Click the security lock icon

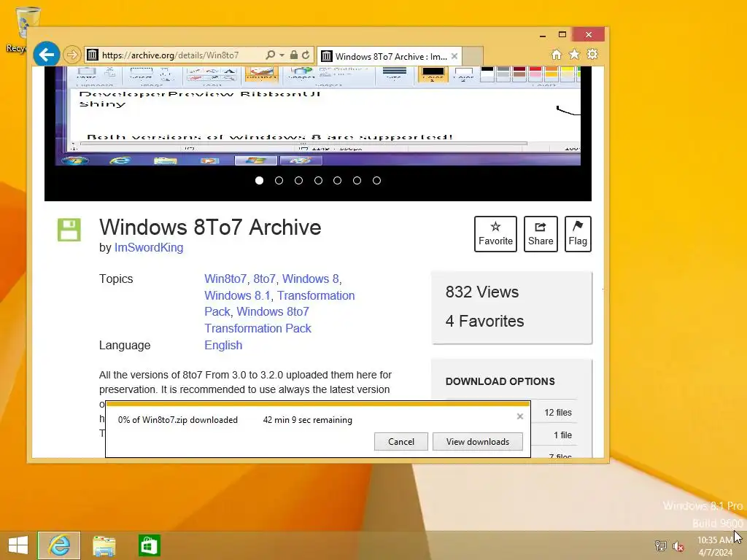point(294,55)
